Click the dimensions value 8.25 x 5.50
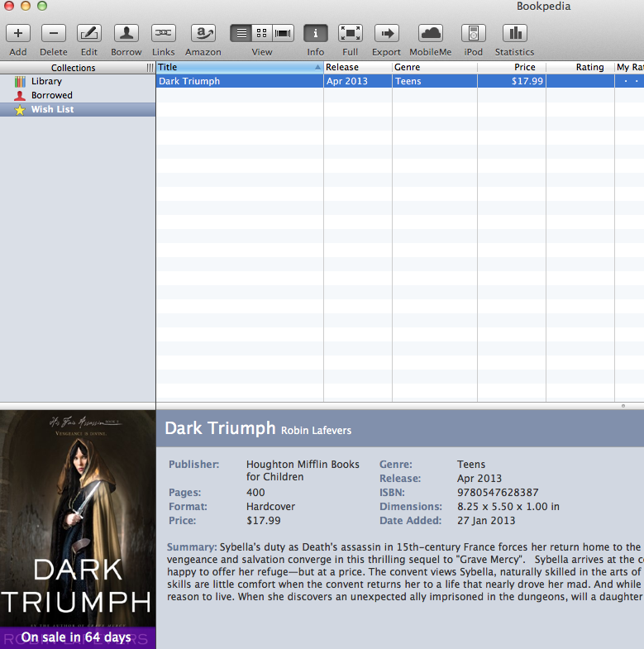The width and height of the screenshot is (644, 649). click(508, 507)
